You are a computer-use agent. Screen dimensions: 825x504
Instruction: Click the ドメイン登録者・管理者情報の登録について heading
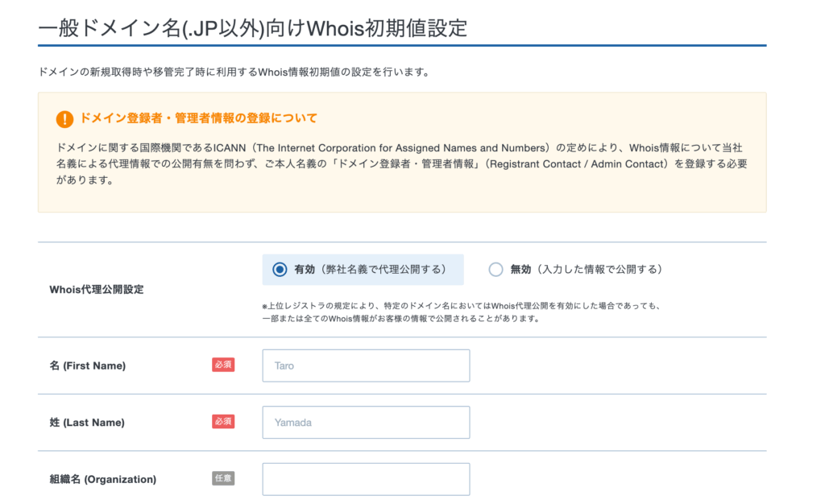tap(198, 118)
